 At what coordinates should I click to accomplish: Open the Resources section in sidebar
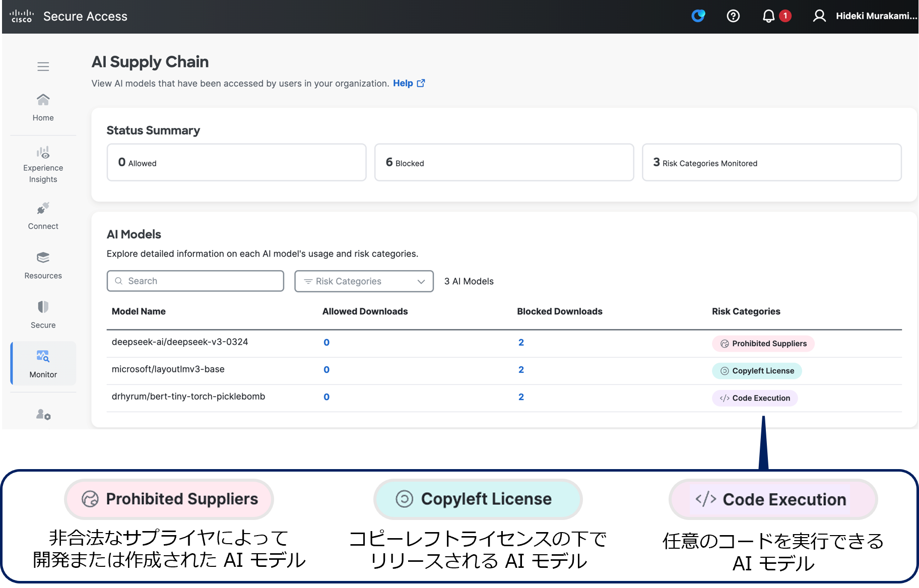pos(43,266)
